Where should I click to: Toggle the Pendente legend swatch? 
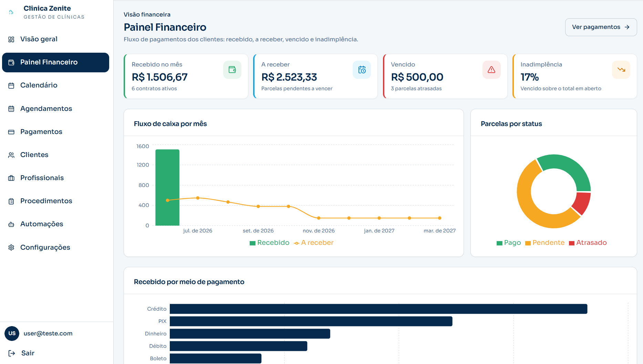pyautogui.click(x=528, y=243)
